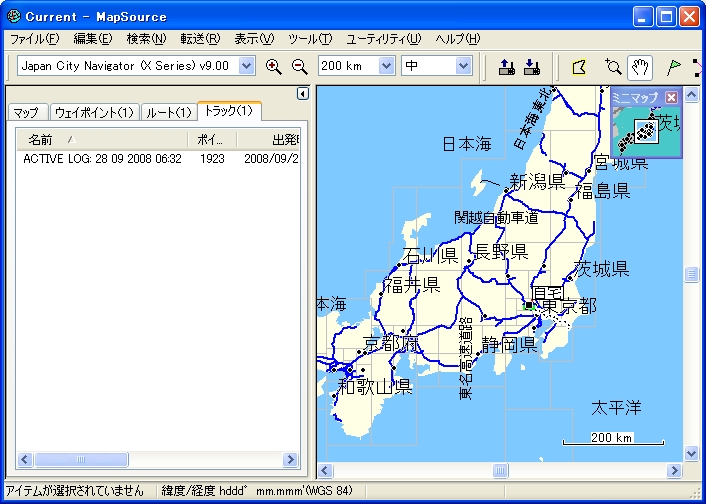Click map vertical scrollbar thumb

(x=692, y=273)
